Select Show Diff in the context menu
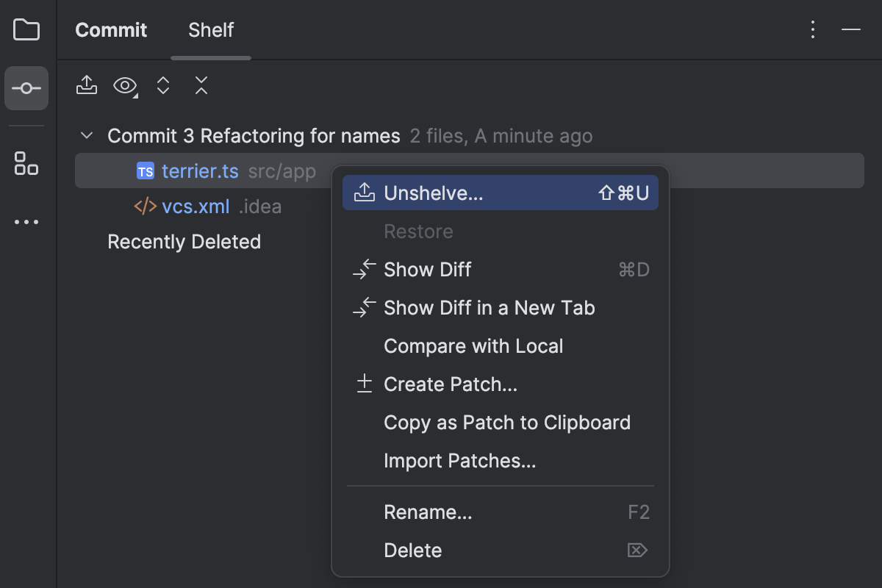The height and width of the screenshot is (588, 882). 427,269
